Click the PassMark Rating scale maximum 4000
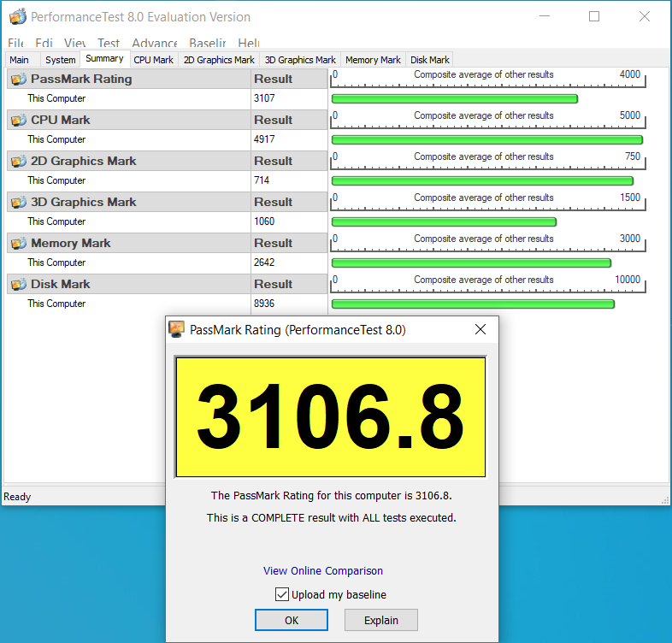 pyautogui.click(x=629, y=74)
